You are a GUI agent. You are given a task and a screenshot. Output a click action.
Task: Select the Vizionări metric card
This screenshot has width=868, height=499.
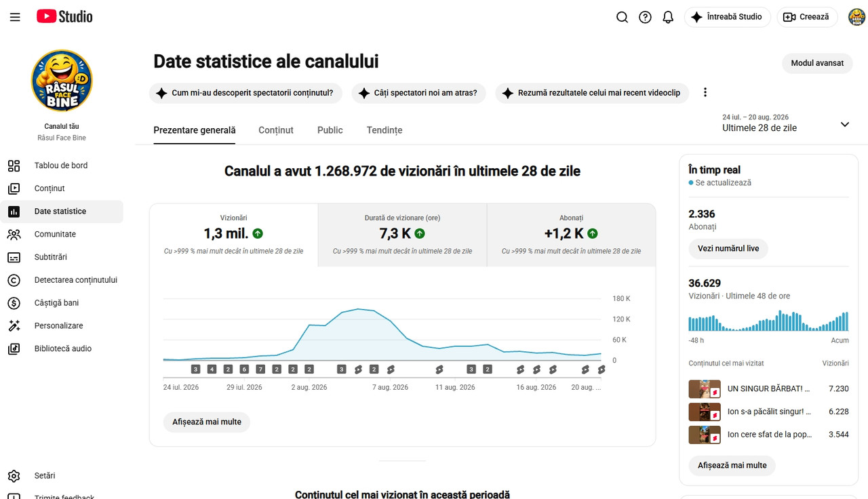[x=234, y=235]
